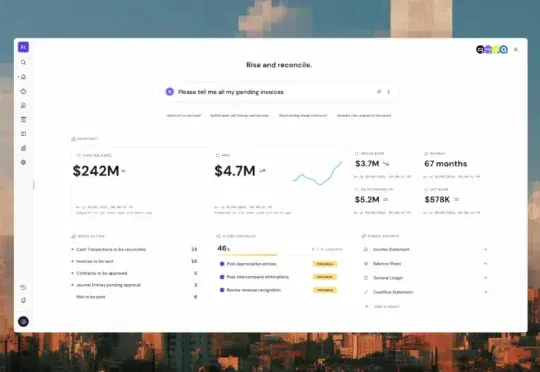
Task: Click the drag handle next to Runway label
Action: pos(426,154)
